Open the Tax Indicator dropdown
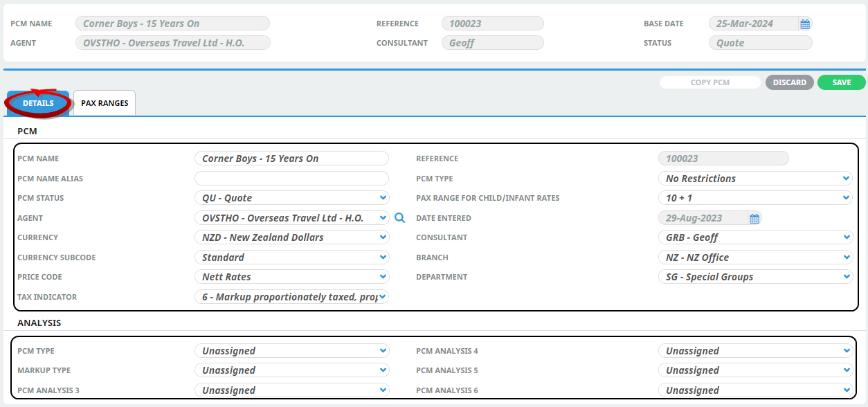 tap(291, 297)
